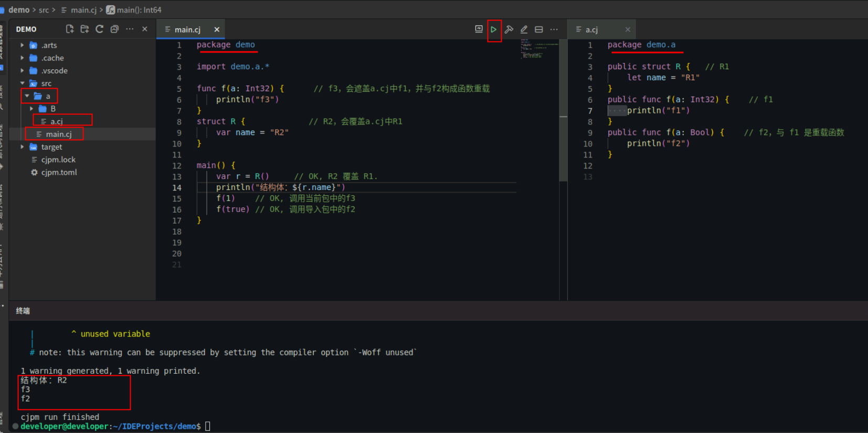This screenshot has width=868, height=433.
Task: Build project with the hammer icon
Action: point(509,30)
